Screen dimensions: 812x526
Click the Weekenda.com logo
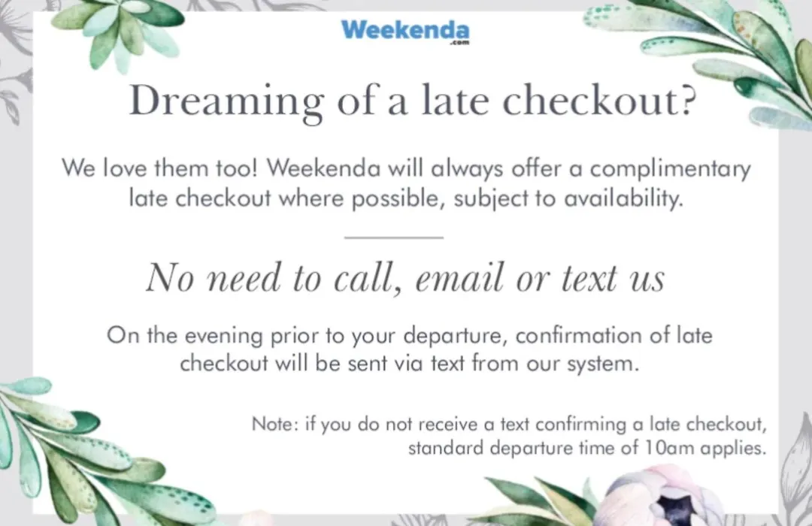click(x=405, y=30)
